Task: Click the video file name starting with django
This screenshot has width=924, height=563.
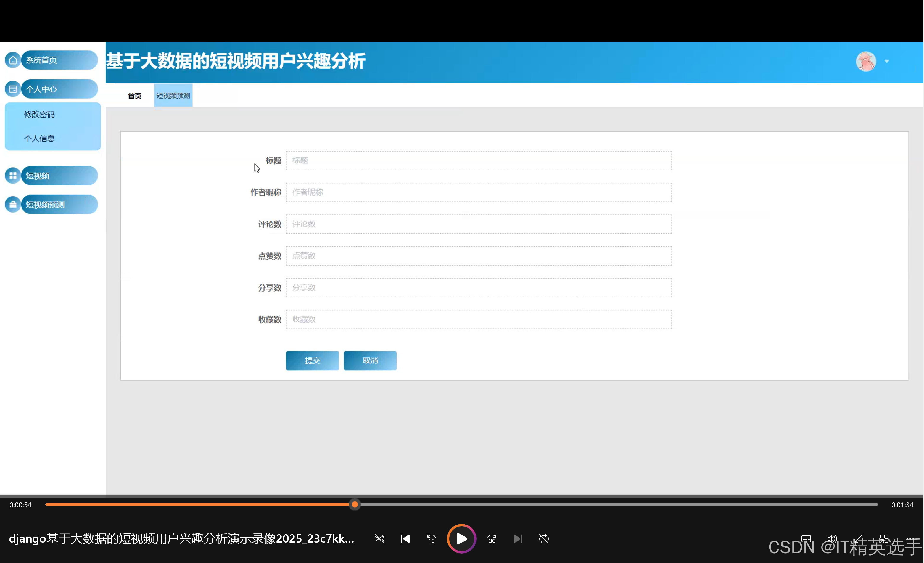Action: pyautogui.click(x=182, y=539)
